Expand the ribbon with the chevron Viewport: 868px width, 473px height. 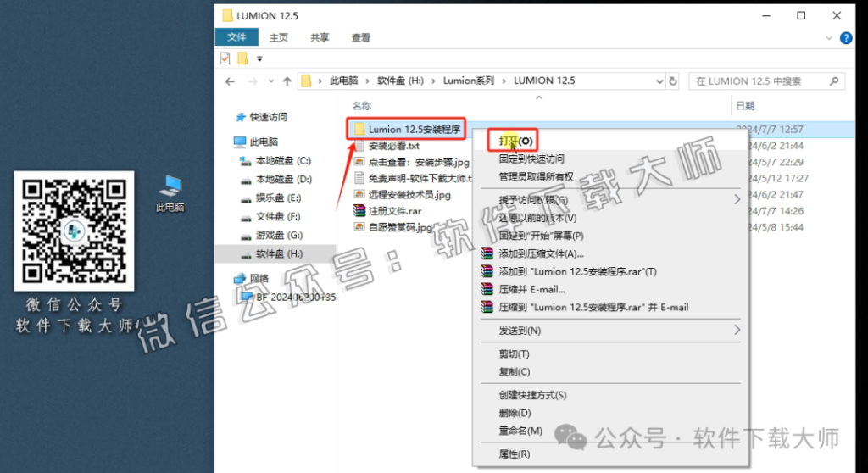click(829, 38)
